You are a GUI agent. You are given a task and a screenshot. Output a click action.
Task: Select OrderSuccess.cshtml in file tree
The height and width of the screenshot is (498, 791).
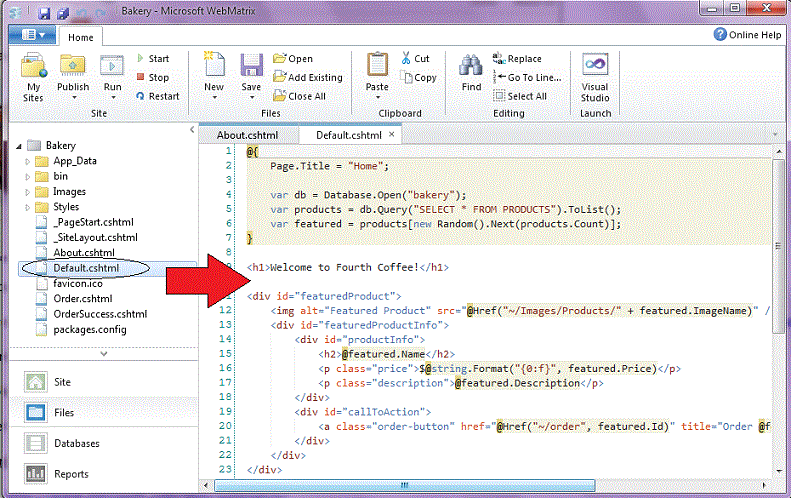tap(100, 314)
